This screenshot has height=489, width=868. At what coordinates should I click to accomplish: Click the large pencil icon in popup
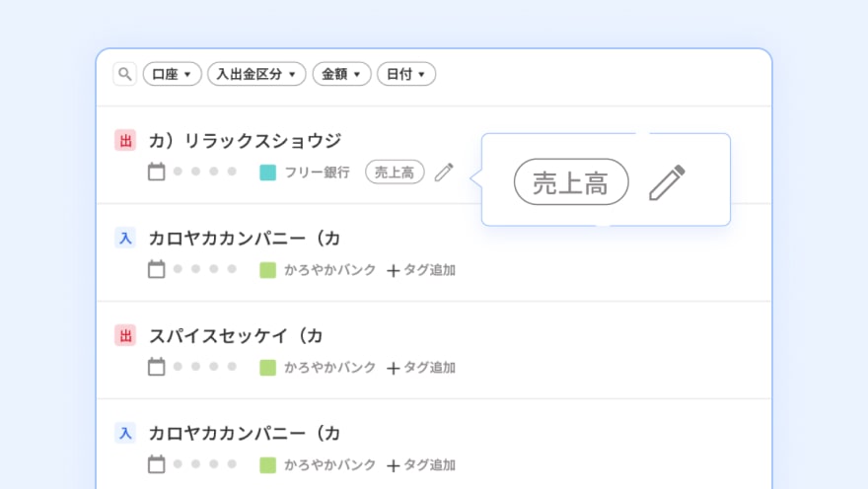(x=667, y=182)
